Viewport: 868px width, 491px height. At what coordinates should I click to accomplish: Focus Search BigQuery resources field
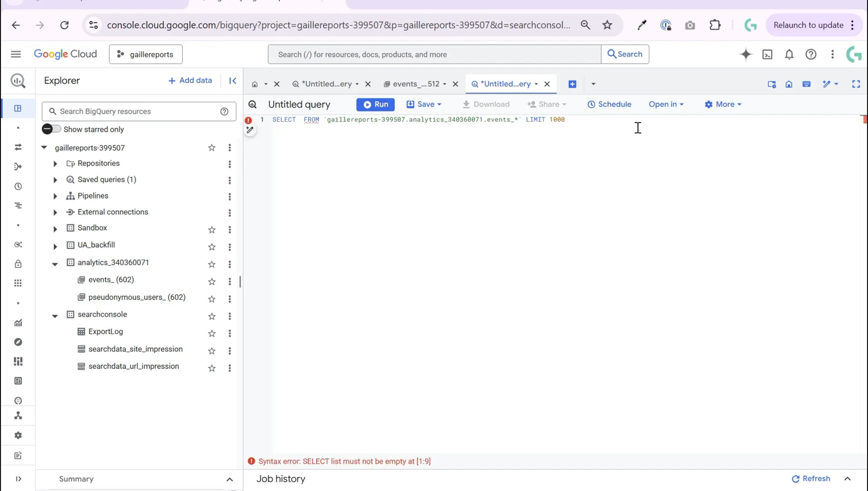coord(139,111)
